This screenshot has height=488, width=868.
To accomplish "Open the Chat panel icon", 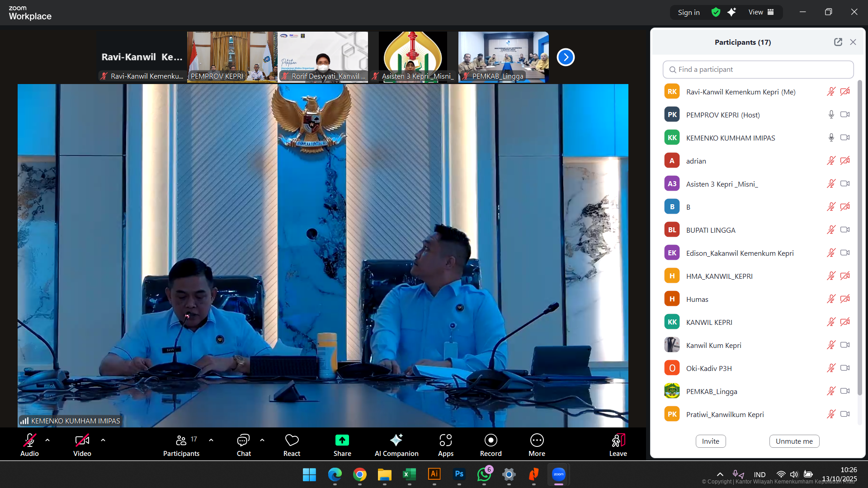I will (243, 440).
